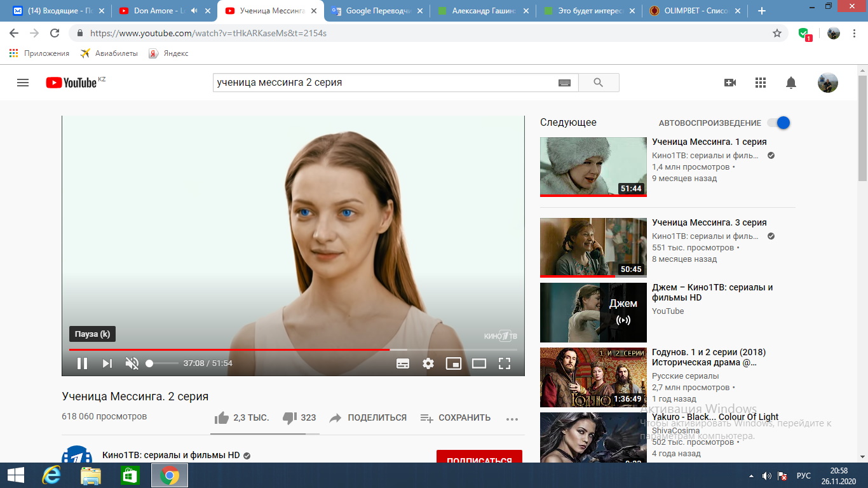Image resolution: width=868 pixels, height=488 pixels.
Task: Pause the video with the pause button
Action: click(82, 363)
